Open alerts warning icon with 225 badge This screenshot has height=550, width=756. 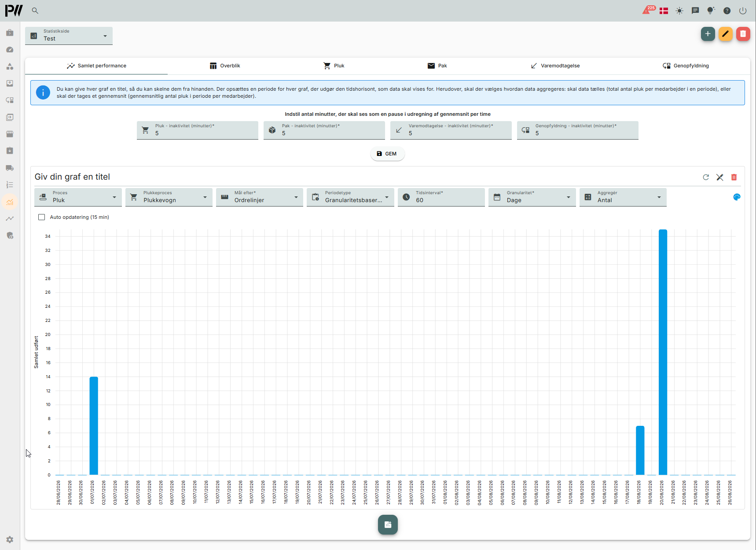pos(648,10)
